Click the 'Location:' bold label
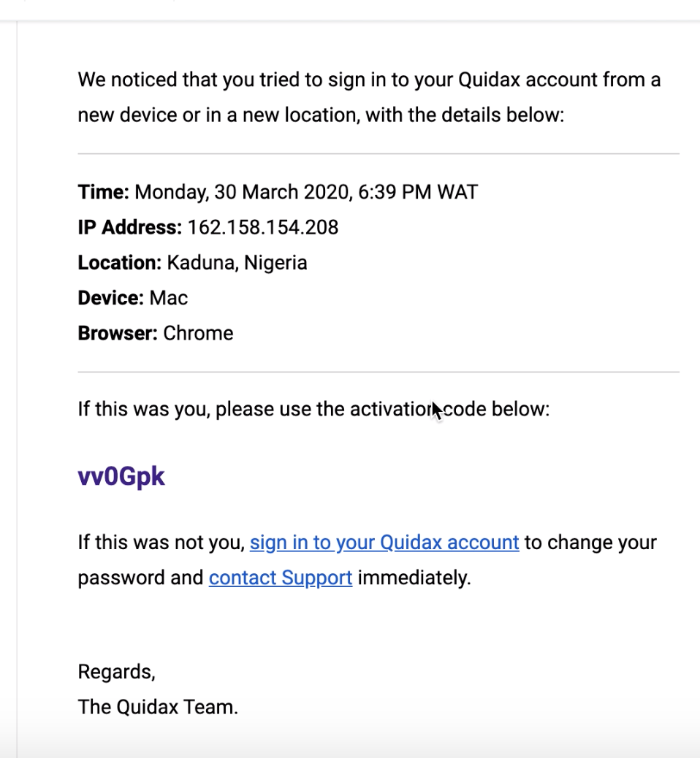 tap(120, 262)
